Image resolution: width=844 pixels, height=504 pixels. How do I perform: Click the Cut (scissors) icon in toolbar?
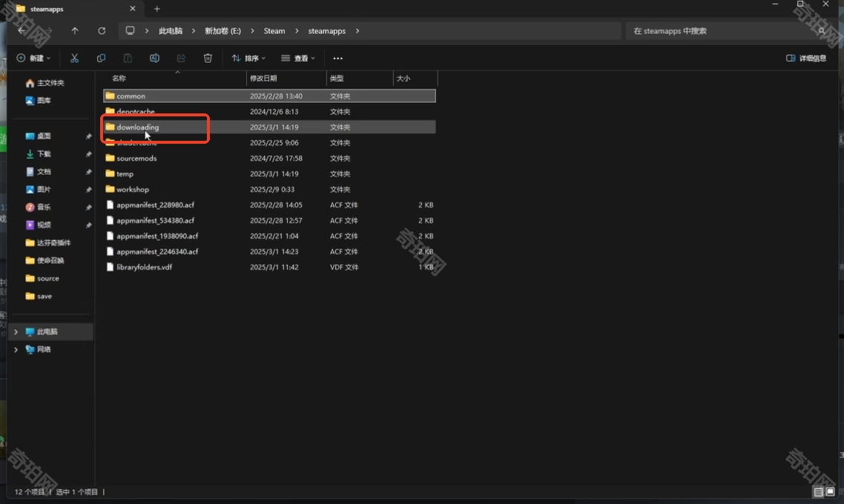pos(74,58)
